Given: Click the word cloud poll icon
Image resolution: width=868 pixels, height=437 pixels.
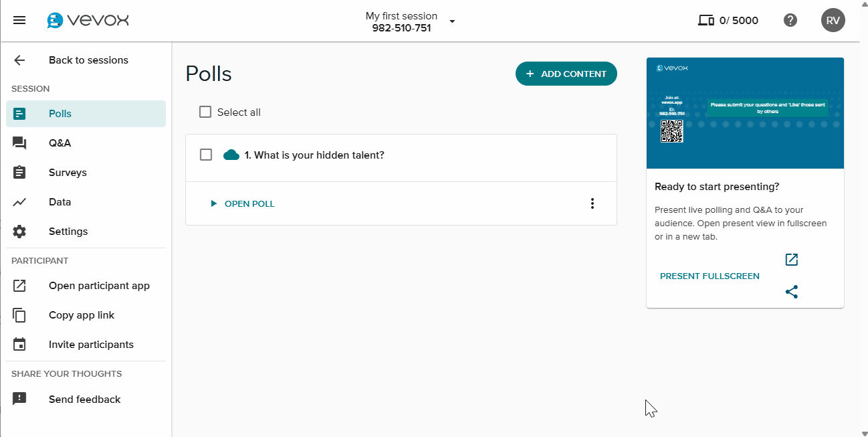Looking at the screenshot, I should (231, 155).
